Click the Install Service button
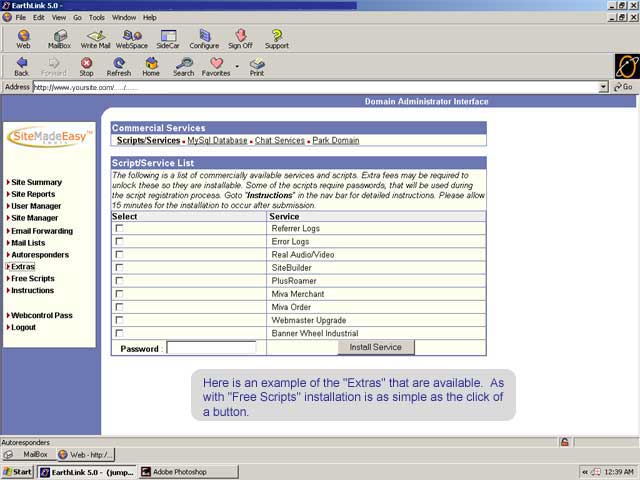 point(376,347)
